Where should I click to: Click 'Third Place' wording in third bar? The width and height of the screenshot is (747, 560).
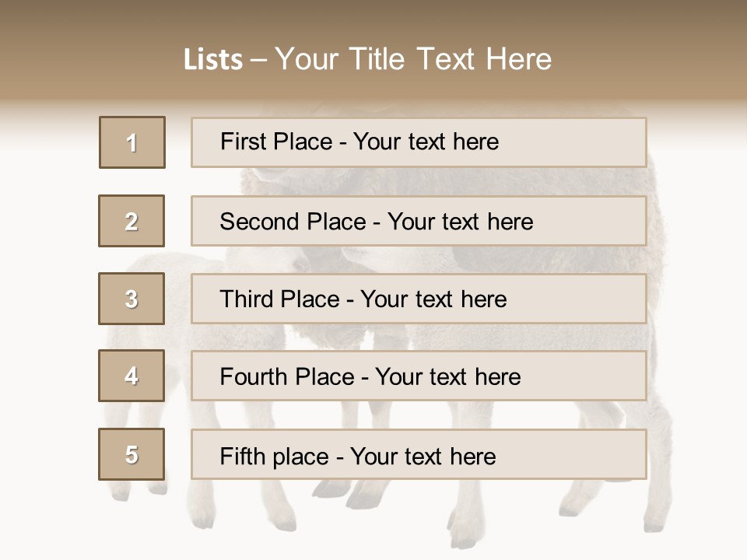pos(279,299)
